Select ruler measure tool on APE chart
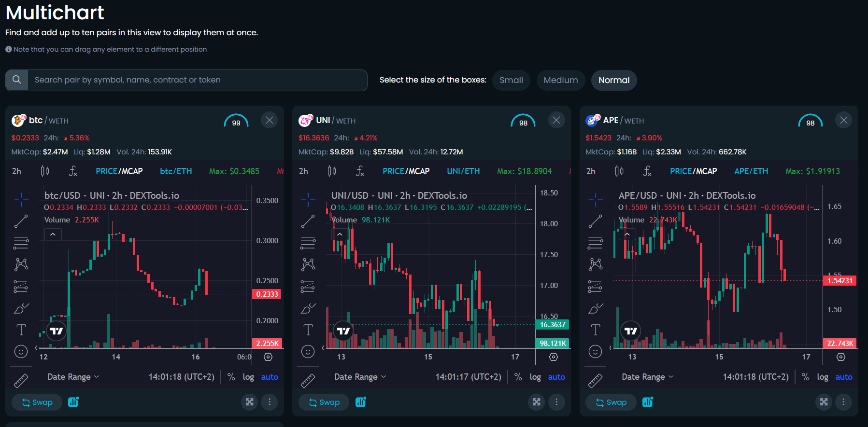868x427 pixels. (x=595, y=381)
